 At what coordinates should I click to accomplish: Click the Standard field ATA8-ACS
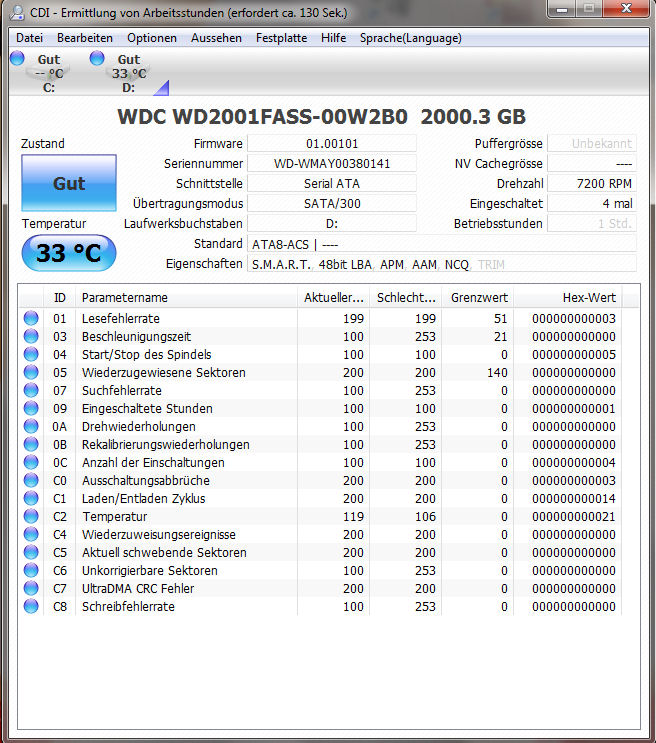(442, 244)
